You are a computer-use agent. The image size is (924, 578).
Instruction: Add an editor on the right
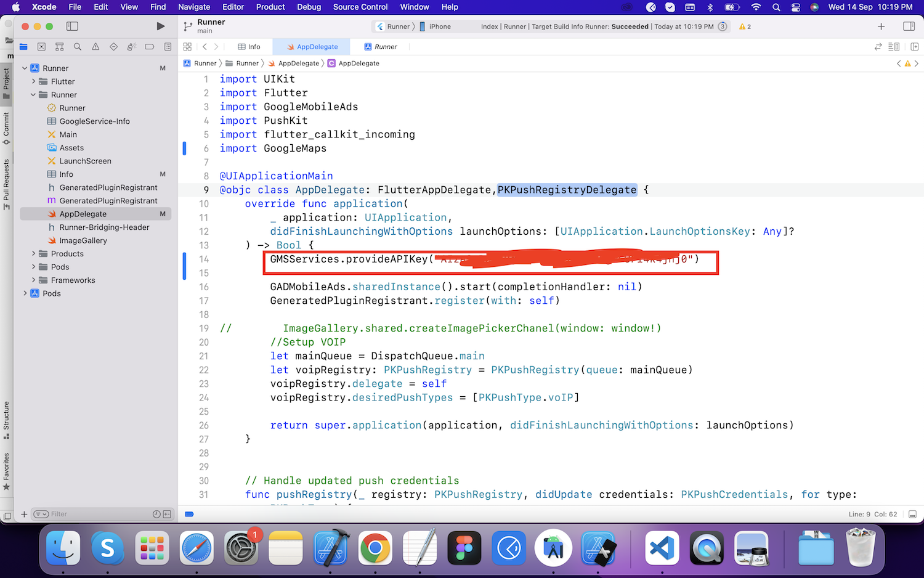coord(914,47)
